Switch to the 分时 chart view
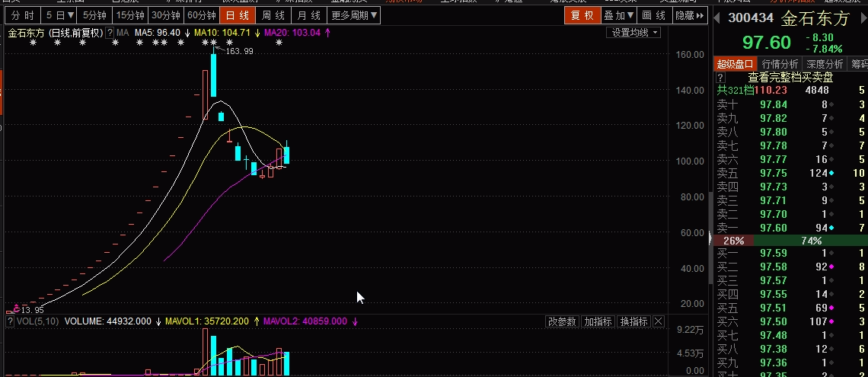 coord(23,15)
